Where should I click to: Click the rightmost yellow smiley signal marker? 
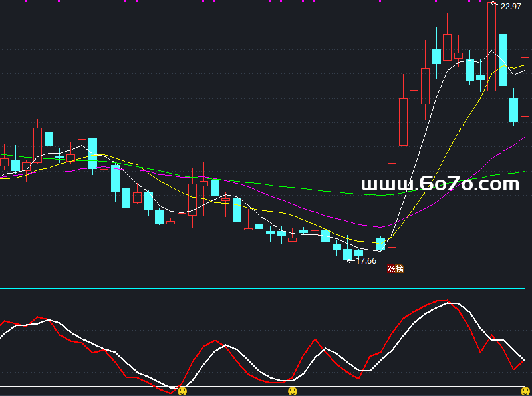pyautogui.click(x=525, y=391)
